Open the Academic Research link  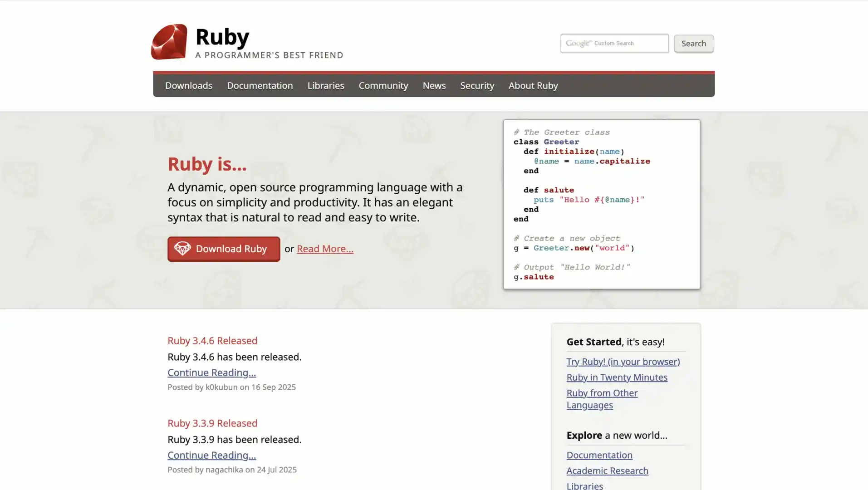[x=607, y=471]
